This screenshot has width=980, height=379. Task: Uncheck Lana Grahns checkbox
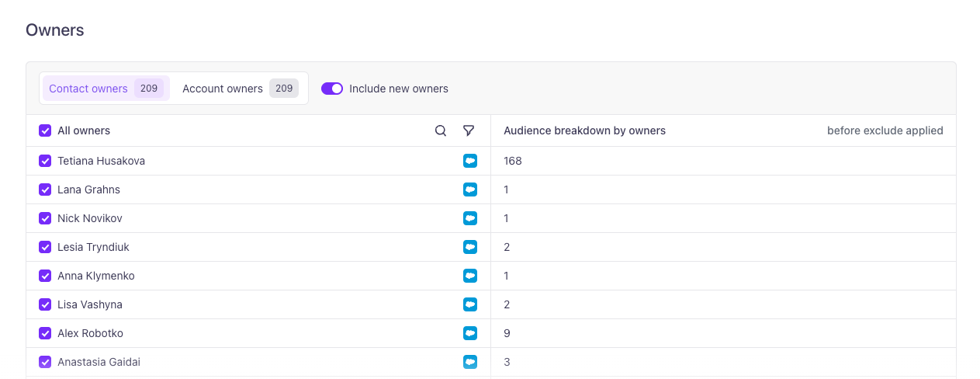[45, 189]
